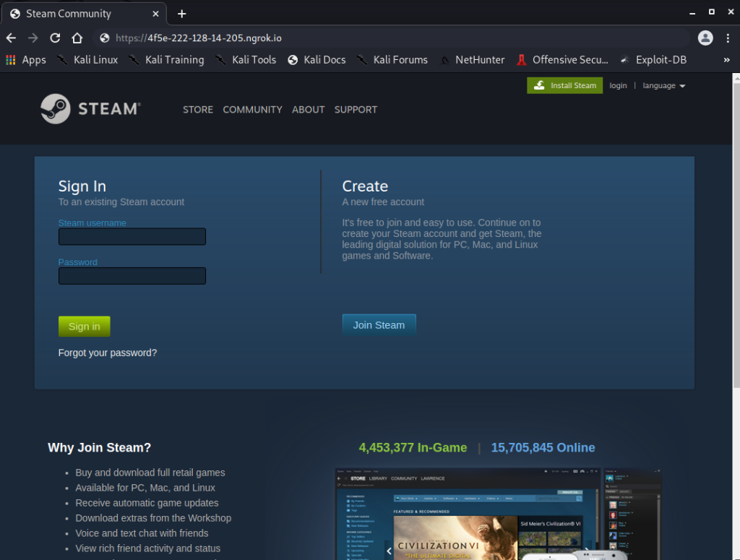
Task: Open the Kali Linux bookmark
Action: tap(87, 60)
